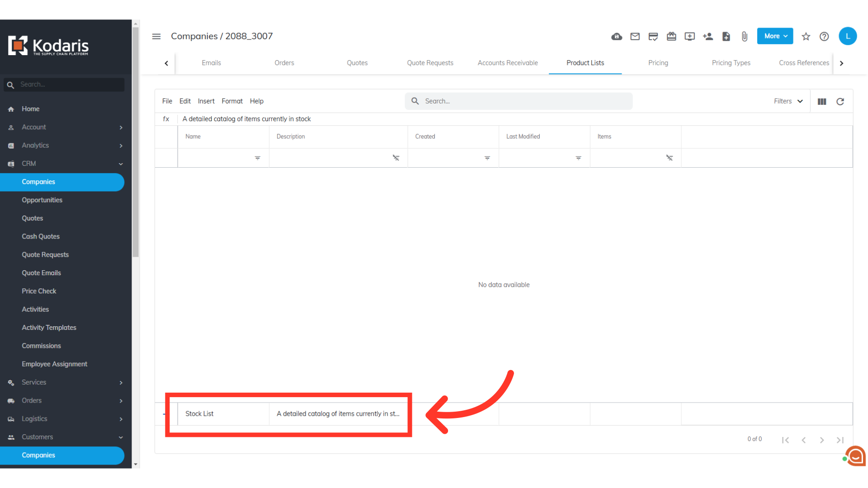Switch to the Pricing tab

tap(658, 63)
